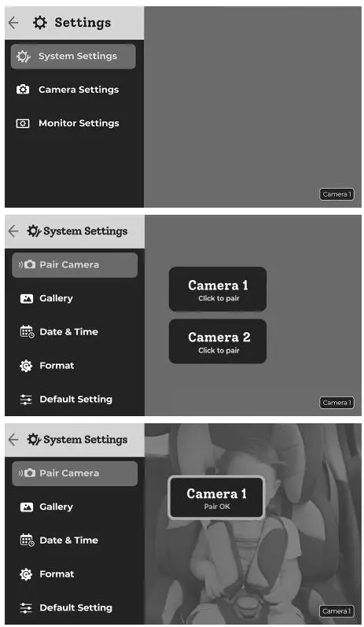Screen dimensions: 364x627
Task: Go back with the System Settings arrow in the bottom panel
Action: coord(13,440)
